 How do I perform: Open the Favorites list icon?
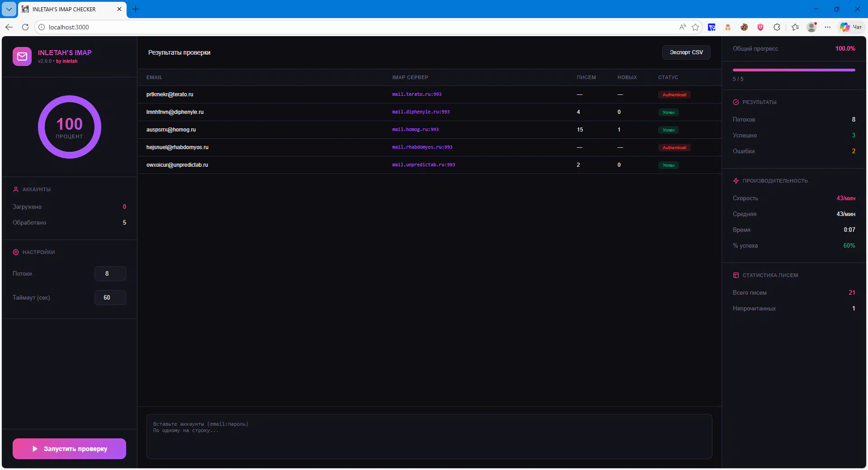tap(795, 27)
